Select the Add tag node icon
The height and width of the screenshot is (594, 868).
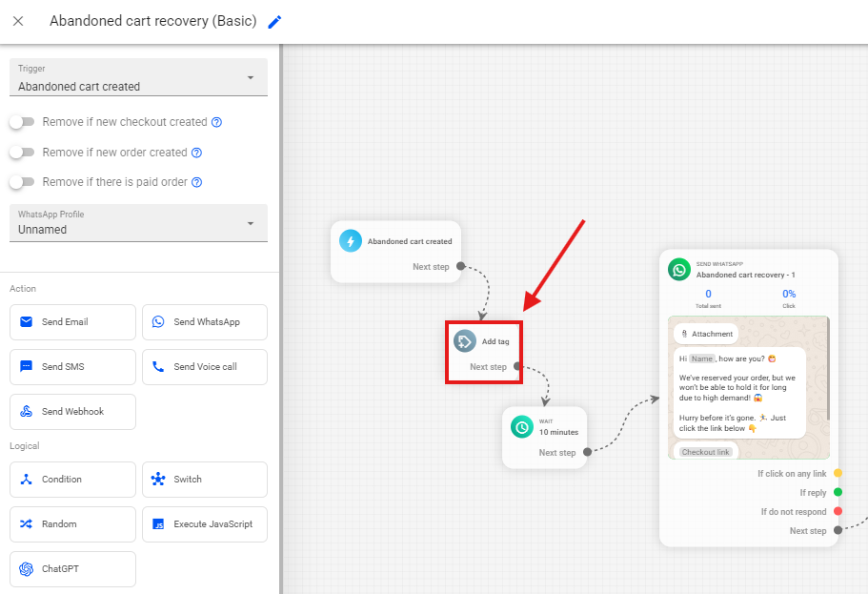point(465,341)
